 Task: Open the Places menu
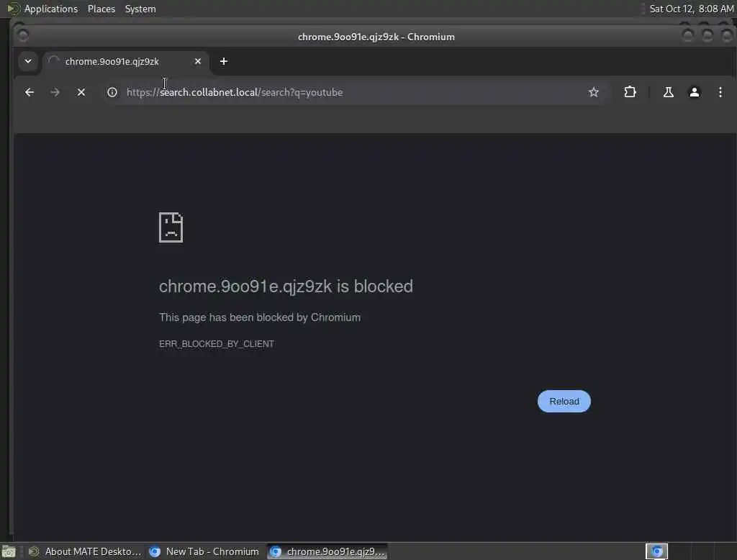tap(101, 9)
